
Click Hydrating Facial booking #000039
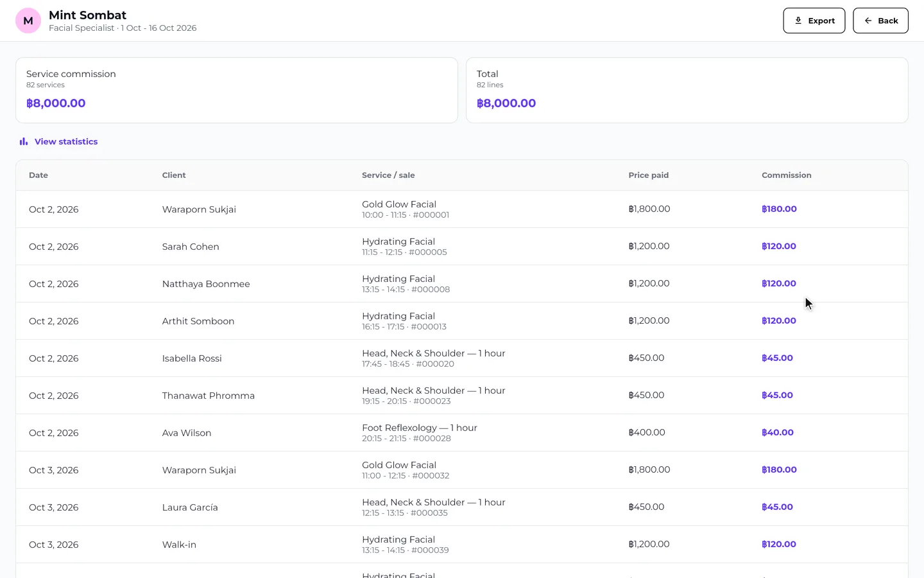tap(406, 545)
